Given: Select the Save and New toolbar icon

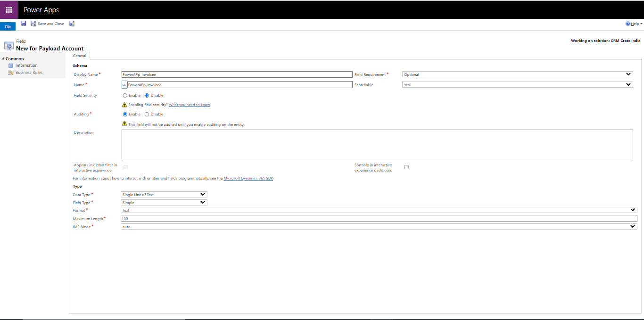Looking at the screenshot, I should point(72,23).
